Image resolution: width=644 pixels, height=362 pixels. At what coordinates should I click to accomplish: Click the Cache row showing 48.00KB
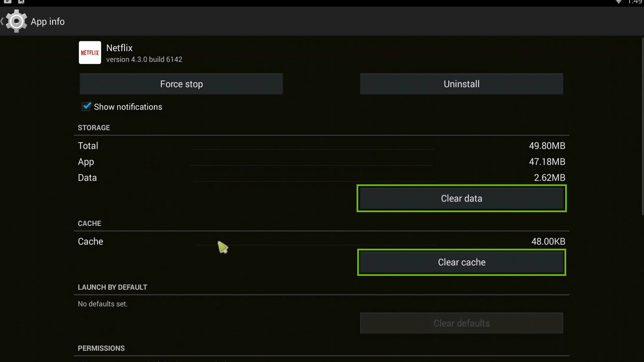click(321, 241)
